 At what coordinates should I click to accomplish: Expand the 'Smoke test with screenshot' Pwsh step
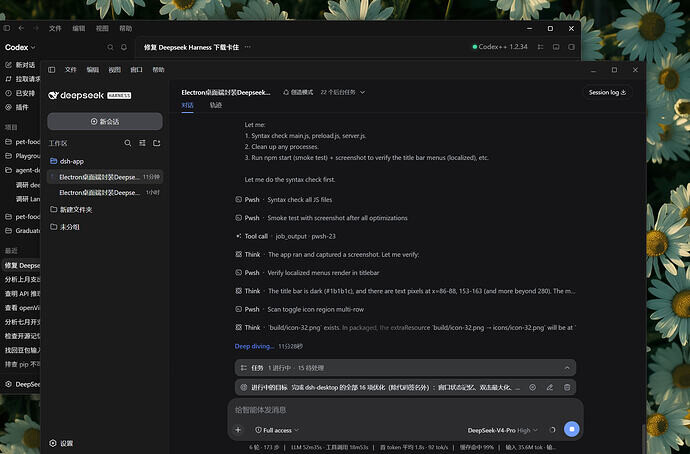coord(321,218)
